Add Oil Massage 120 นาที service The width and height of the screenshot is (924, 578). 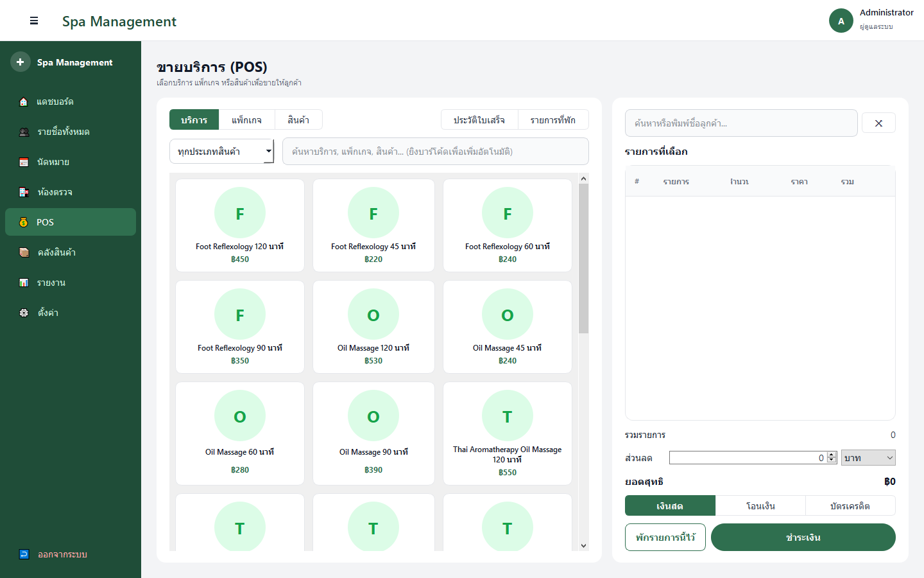[373, 327]
